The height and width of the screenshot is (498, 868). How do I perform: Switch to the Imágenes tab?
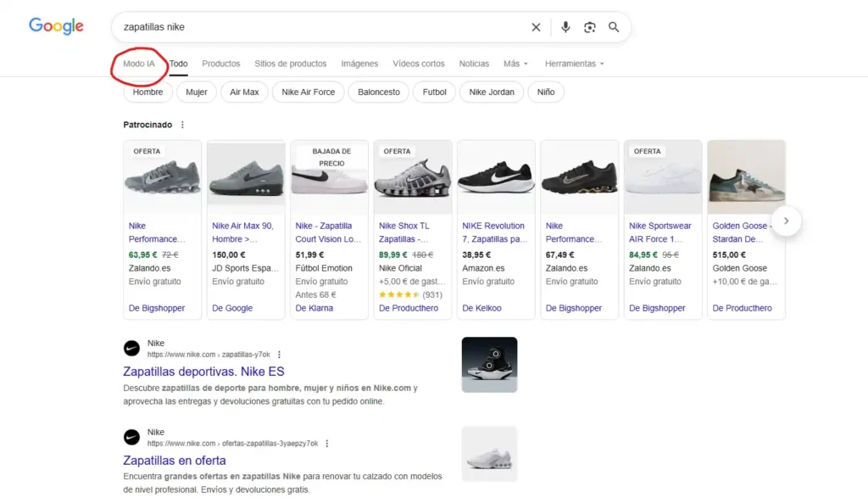tap(359, 64)
